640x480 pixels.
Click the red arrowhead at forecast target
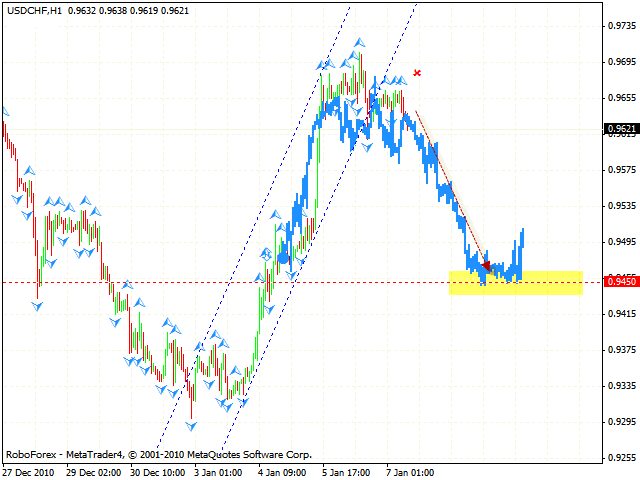coord(486,266)
